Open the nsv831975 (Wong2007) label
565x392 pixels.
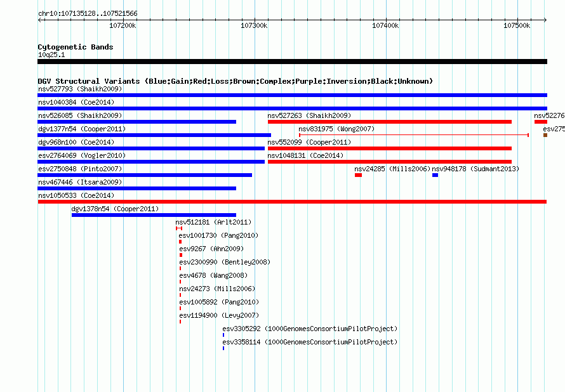tap(336, 129)
